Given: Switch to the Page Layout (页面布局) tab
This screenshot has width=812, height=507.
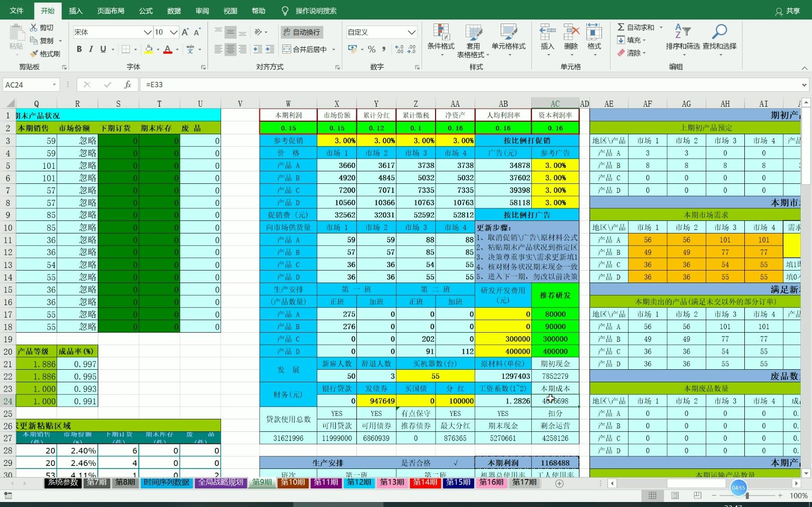Looking at the screenshot, I should click(111, 11).
